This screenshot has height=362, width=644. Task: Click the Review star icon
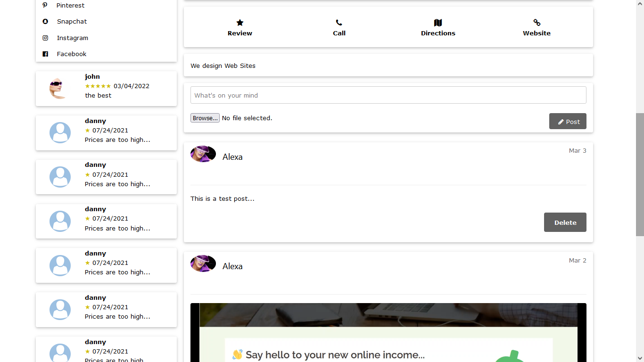tap(239, 23)
